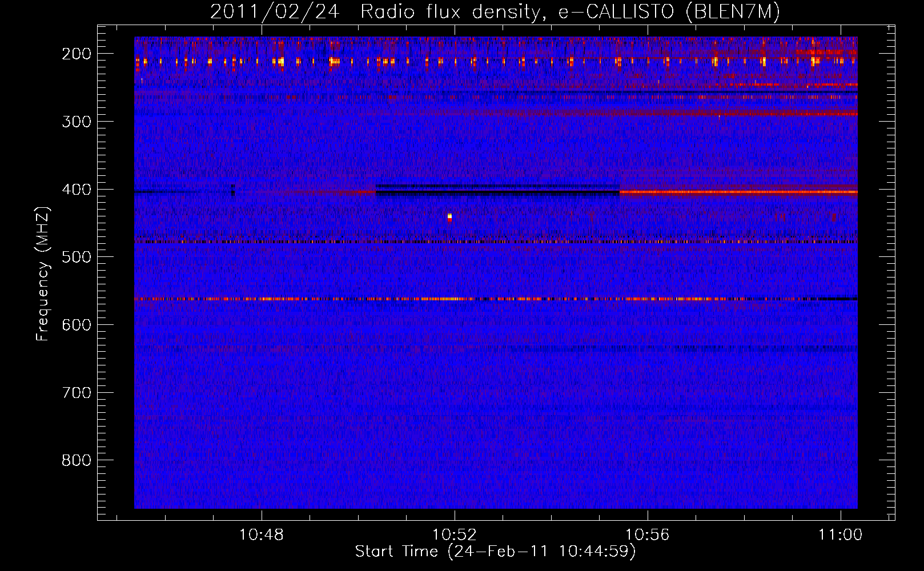Click the bright orange band at 405 MHz after 10:56
The width and height of the screenshot is (924, 571).
pos(738,192)
